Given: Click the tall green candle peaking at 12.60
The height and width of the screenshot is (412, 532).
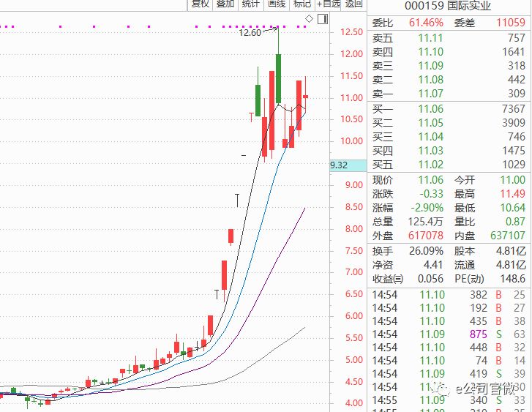Looking at the screenshot, I should point(278,78).
